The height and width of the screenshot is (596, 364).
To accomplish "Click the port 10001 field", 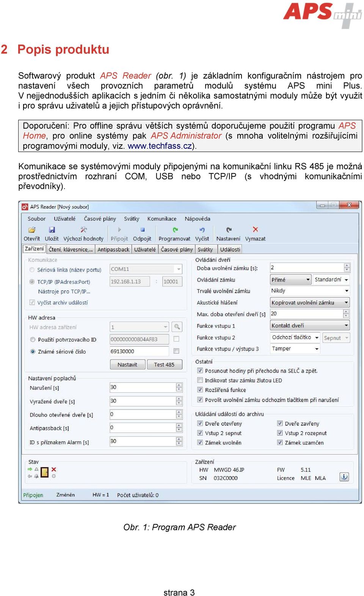I will point(172,281).
